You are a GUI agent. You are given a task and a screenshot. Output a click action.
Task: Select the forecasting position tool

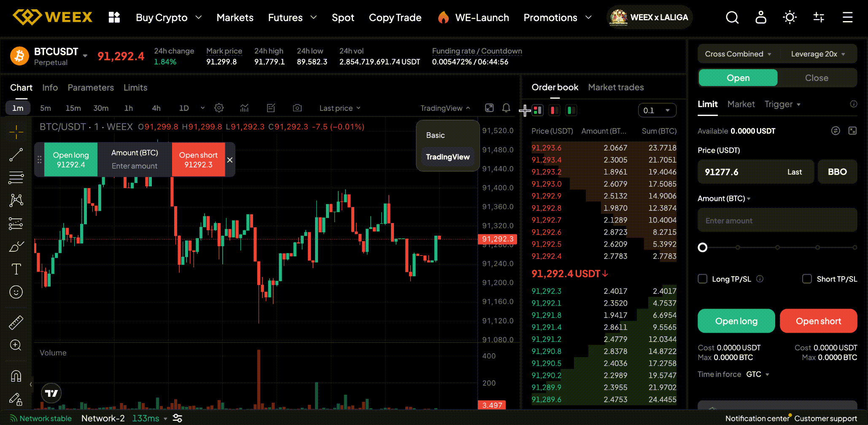pos(16,223)
